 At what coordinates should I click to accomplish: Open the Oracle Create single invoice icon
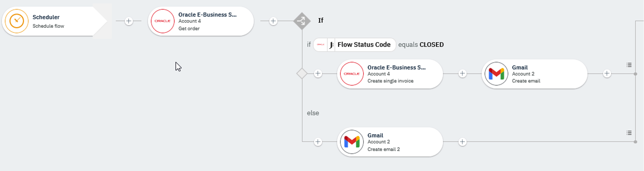352,74
